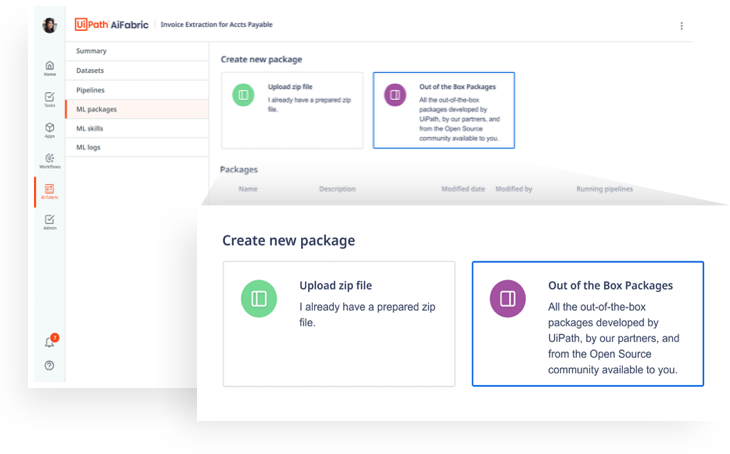Click the small purple Out of the Box icon
This screenshot has height=454, width=730.
point(395,95)
